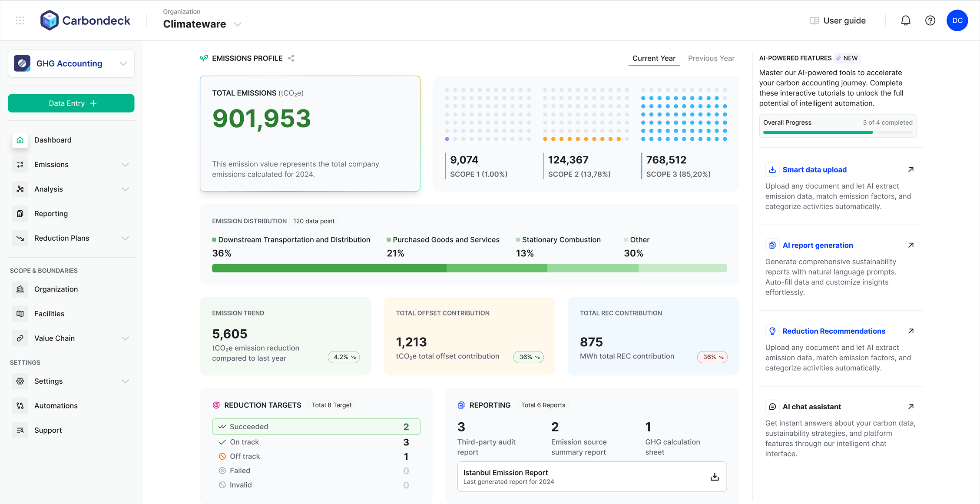
Task: Download the Istanbul Emission Report
Action: [x=714, y=476]
